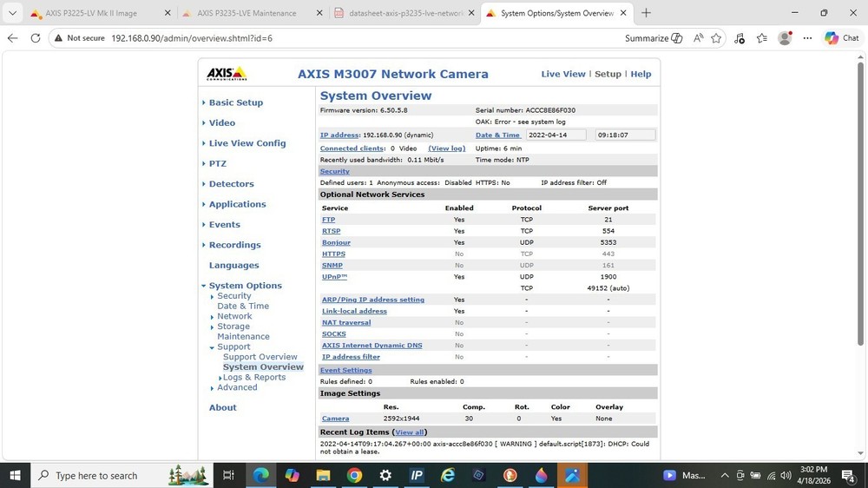The width and height of the screenshot is (868, 488).
Task: Open Logs & Reports submenu
Action: (254, 377)
